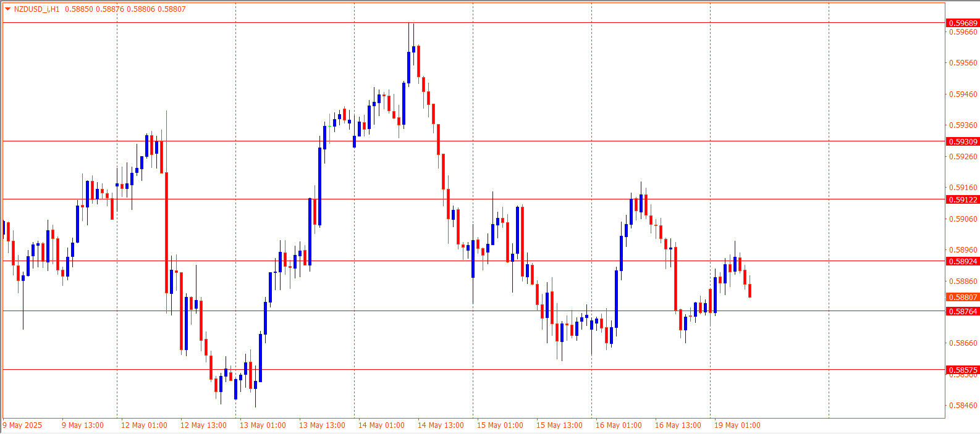980x434 pixels.
Task: Click the high price value 0.58876
Action: [109, 9]
